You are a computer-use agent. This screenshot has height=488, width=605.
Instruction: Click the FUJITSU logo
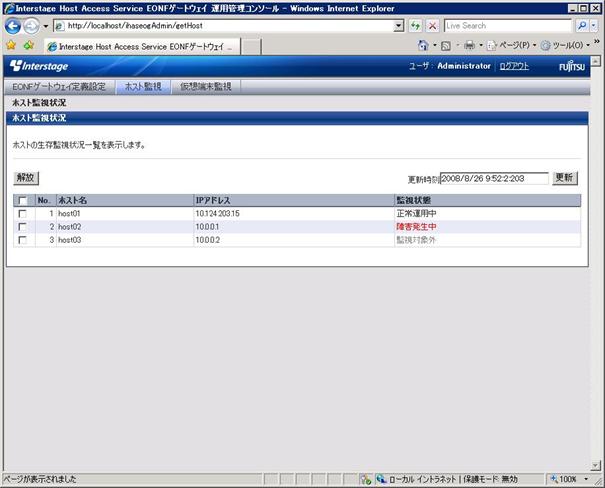click(572, 66)
